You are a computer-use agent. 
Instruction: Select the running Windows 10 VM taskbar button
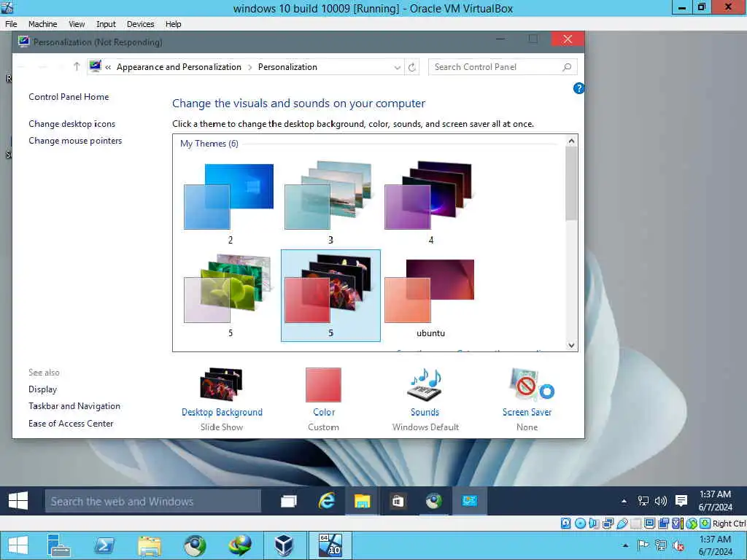[330, 545]
